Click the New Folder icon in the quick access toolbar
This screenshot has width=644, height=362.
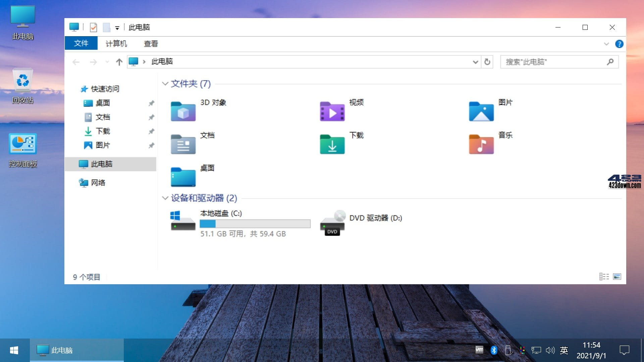(x=107, y=27)
